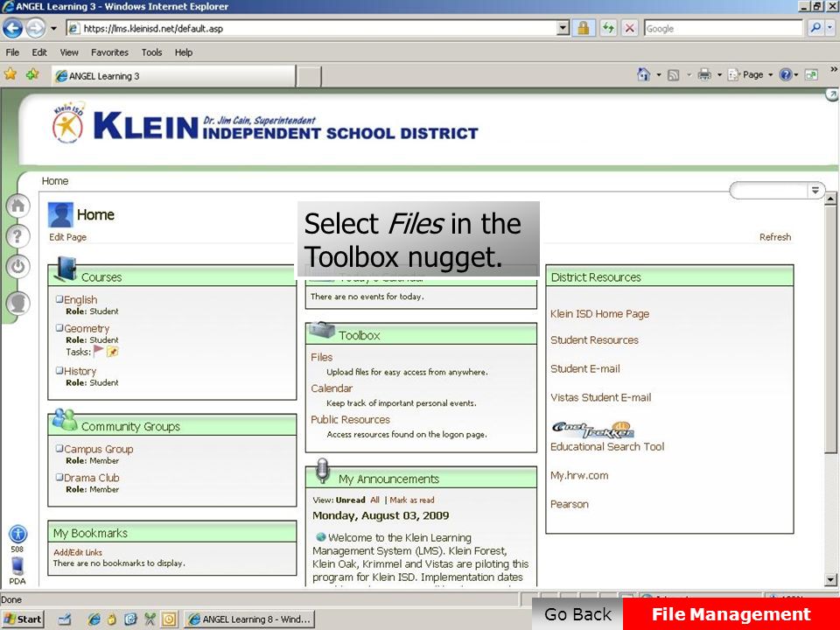Click the Favorites Center star icon
Screen dimensions: 840x630
(10, 74)
